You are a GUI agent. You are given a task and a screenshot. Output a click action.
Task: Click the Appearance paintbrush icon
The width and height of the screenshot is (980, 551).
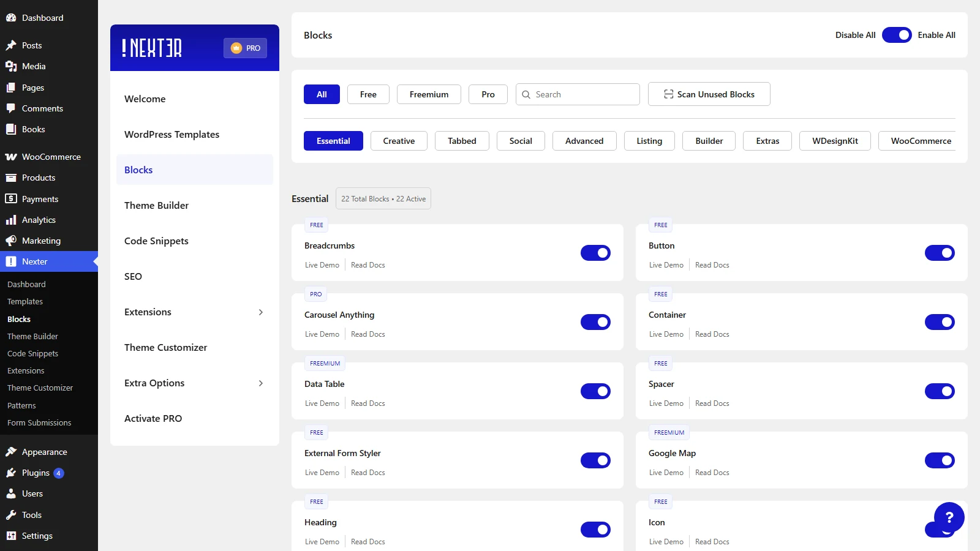click(11, 452)
